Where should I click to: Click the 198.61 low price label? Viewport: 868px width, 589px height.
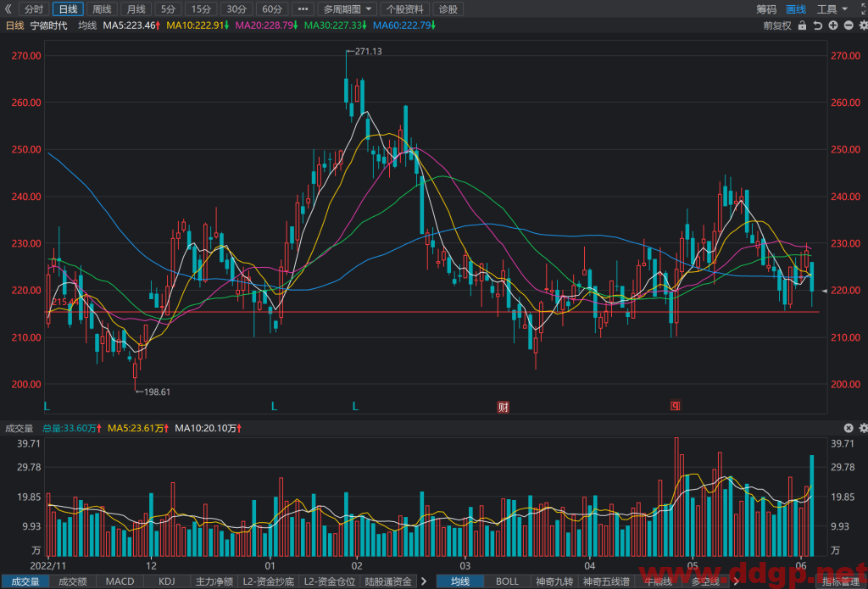click(157, 392)
